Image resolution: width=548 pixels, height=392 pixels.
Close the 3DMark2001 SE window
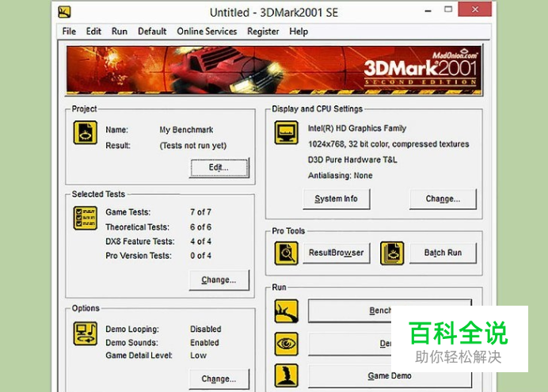[x=475, y=10]
